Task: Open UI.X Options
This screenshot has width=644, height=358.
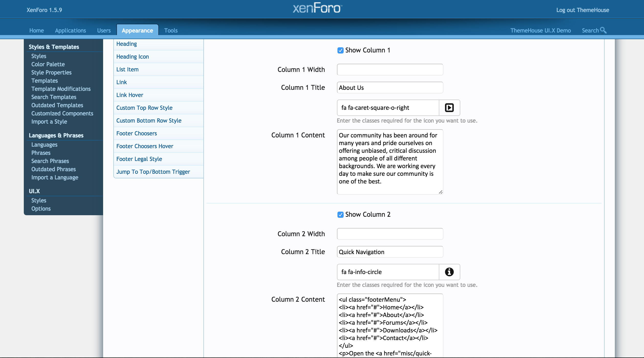Action: pyautogui.click(x=41, y=209)
